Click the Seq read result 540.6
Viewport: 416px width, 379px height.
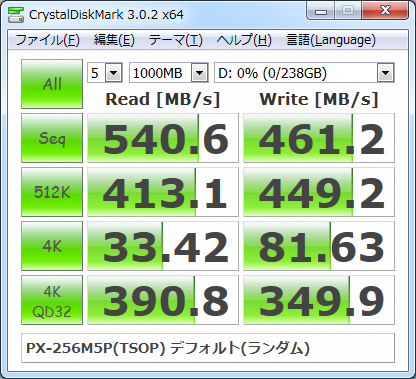[163, 138]
